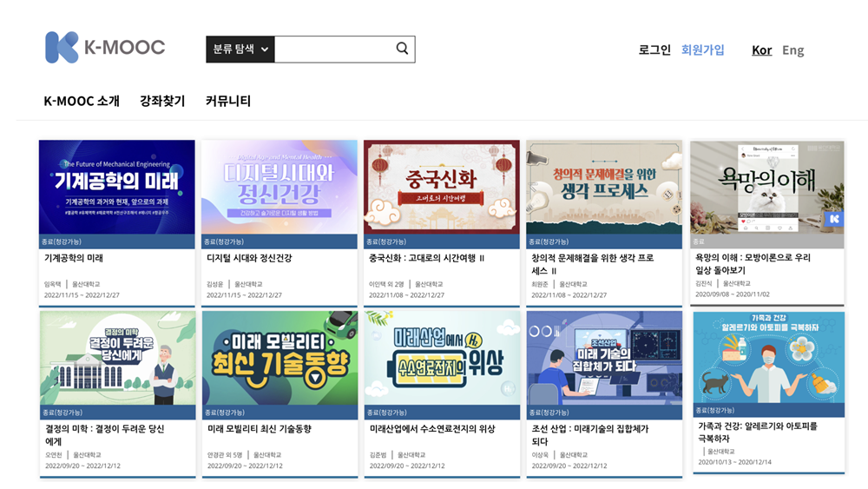The width and height of the screenshot is (868, 489).
Task: Open the 분류 탐색 dropdown
Action: (240, 50)
